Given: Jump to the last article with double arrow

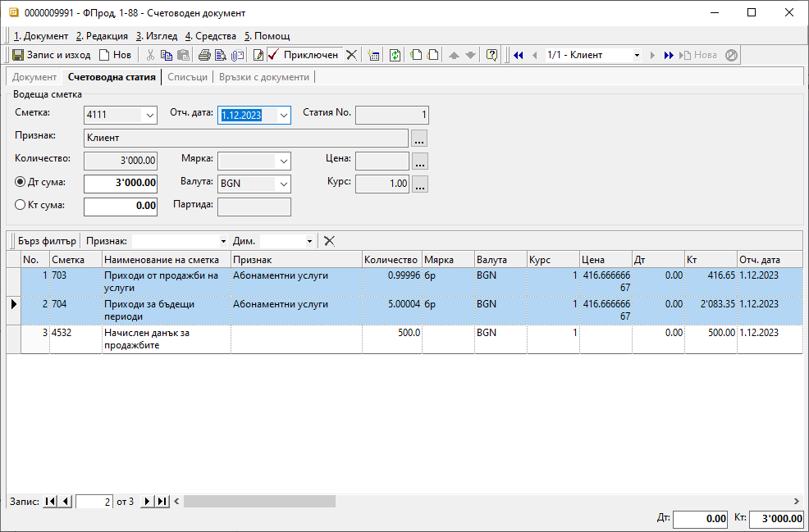Looking at the screenshot, I should click(669, 55).
